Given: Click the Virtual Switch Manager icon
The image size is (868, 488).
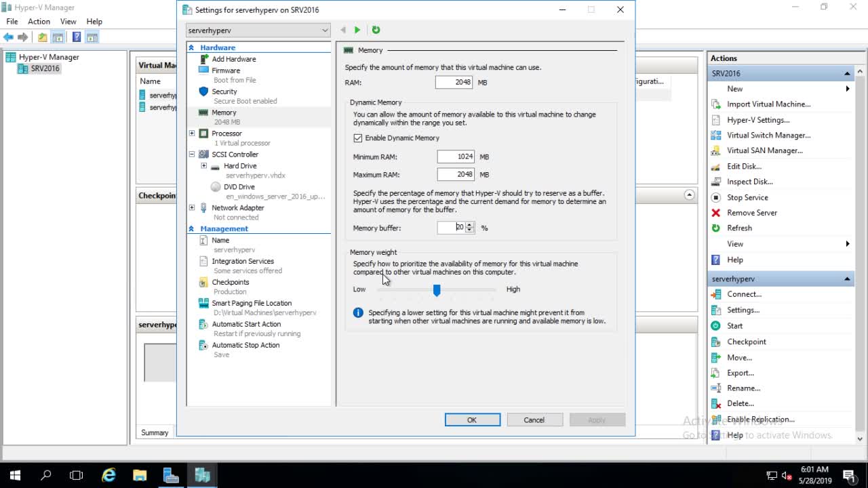Looking at the screenshot, I should pyautogui.click(x=715, y=135).
